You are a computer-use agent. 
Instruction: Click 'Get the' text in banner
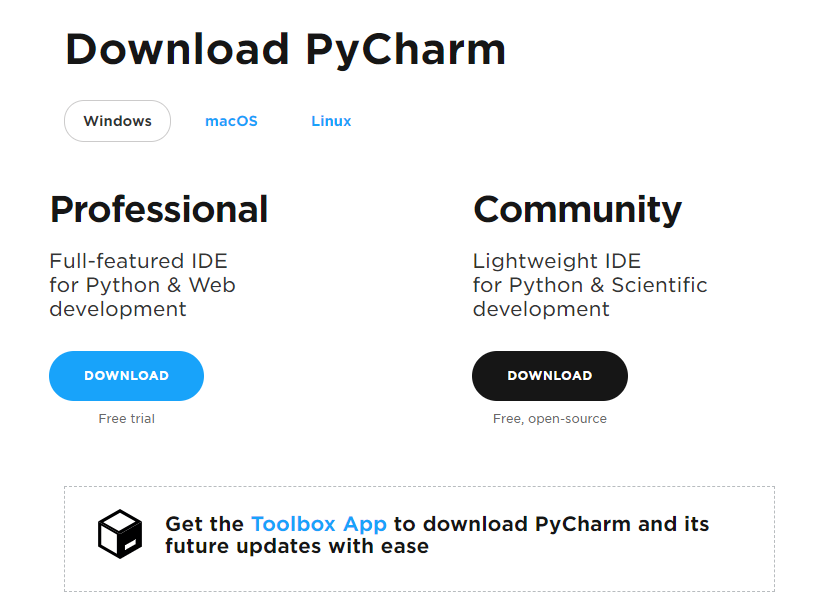[x=204, y=524]
